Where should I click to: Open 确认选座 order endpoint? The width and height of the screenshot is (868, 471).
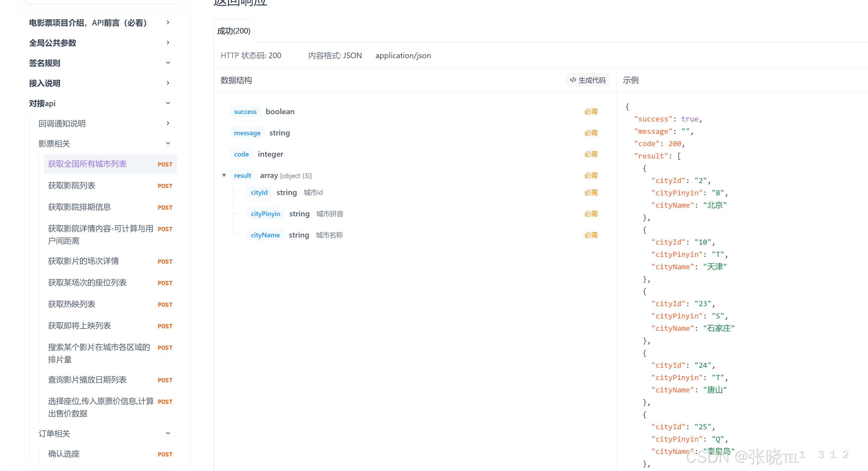click(x=64, y=454)
